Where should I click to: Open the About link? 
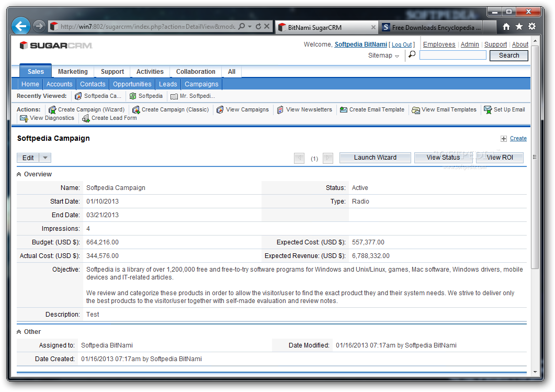tap(520, 44)
